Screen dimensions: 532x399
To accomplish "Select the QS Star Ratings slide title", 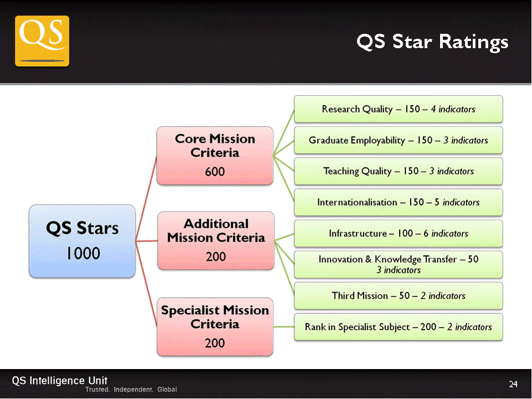I will pyautogui.click(x=432, y=42).
